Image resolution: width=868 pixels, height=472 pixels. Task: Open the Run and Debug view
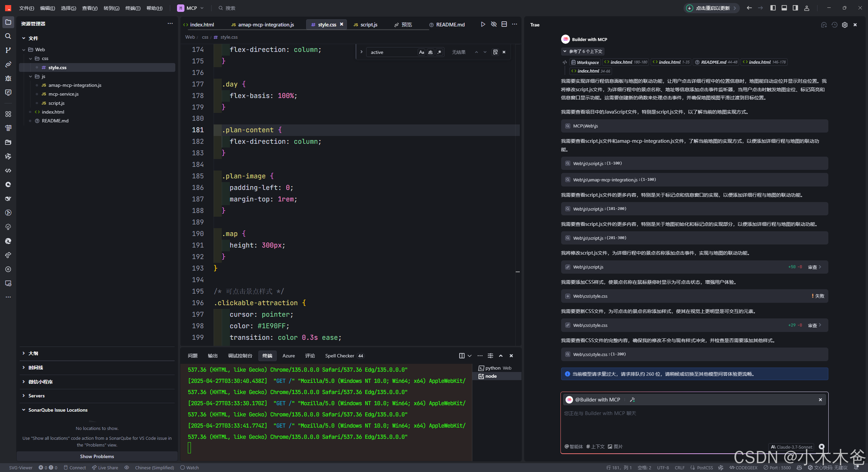point(8,78)
